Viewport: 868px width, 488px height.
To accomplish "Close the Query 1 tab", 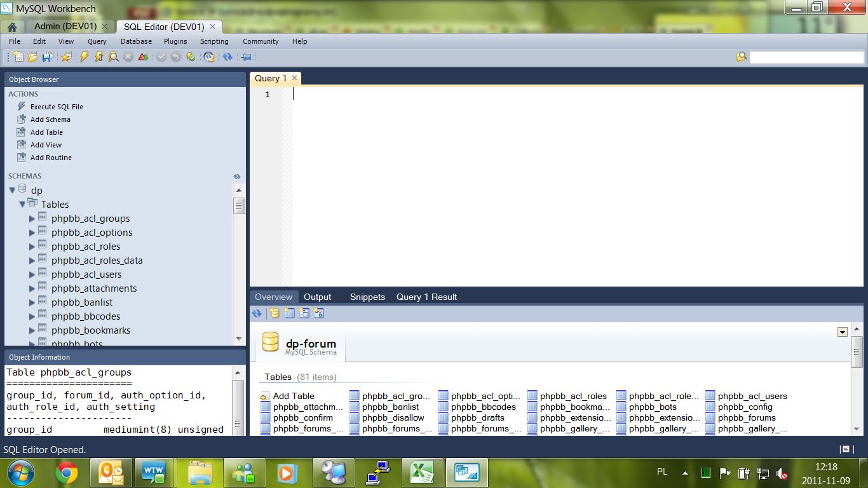I will pyautogui.click(x=294, y=78).
